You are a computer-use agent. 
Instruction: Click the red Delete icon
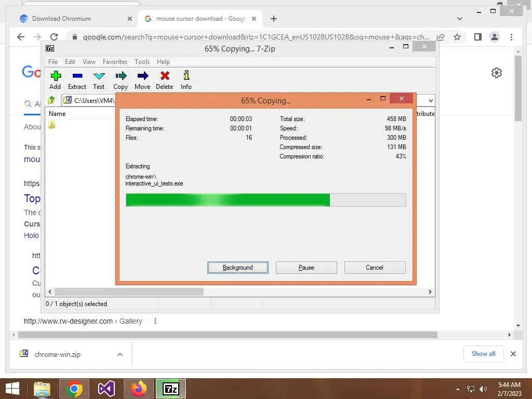pos(165,76)
